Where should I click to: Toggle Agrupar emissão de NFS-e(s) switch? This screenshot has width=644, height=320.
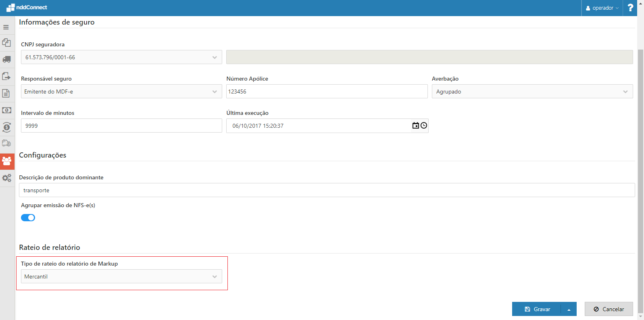tap(28, 218)
